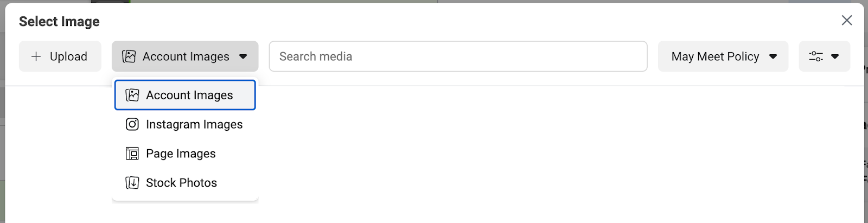Image resolution: width=868 pixels, height=223 pixels.
Task: Expand the filter options caret
Action: (x=835, y=56)
